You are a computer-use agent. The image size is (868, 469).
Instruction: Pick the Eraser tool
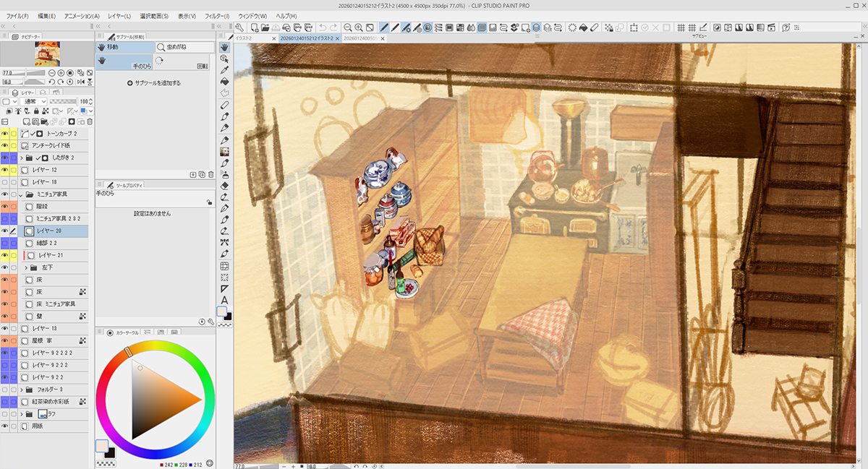click(x=225, y=186)
